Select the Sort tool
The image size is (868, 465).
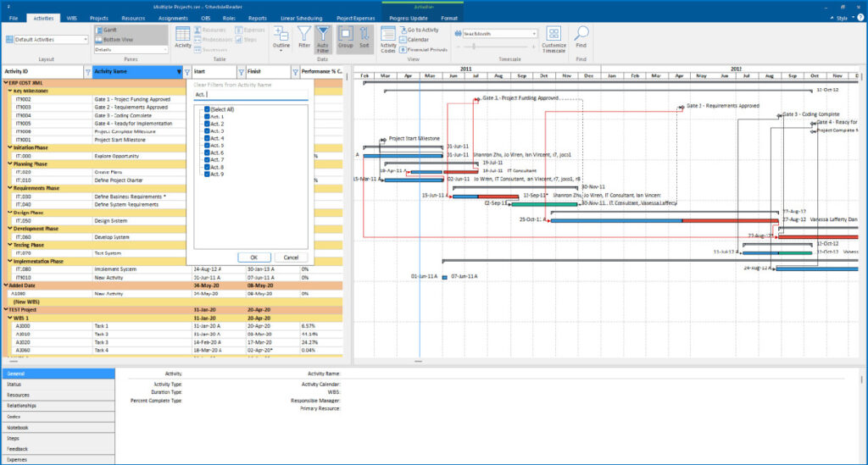pos(364,37)
